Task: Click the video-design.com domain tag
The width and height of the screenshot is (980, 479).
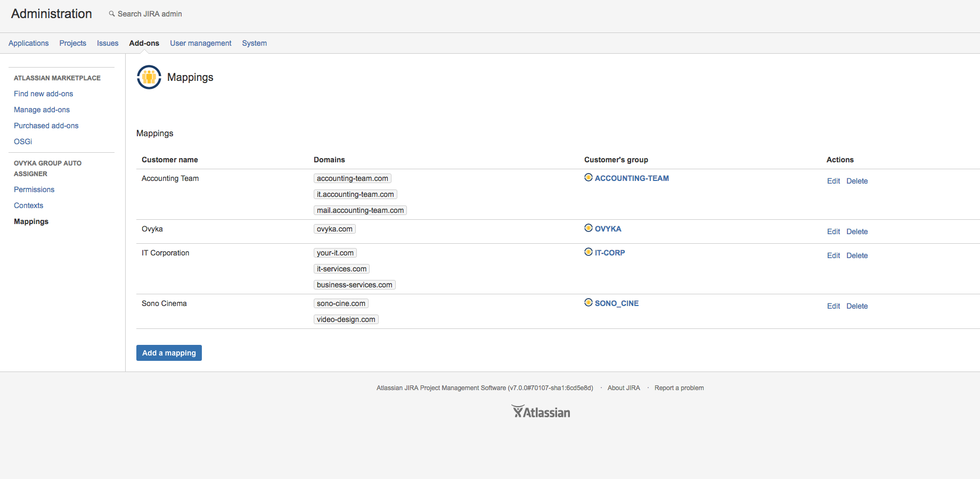Action: [346, 319]
